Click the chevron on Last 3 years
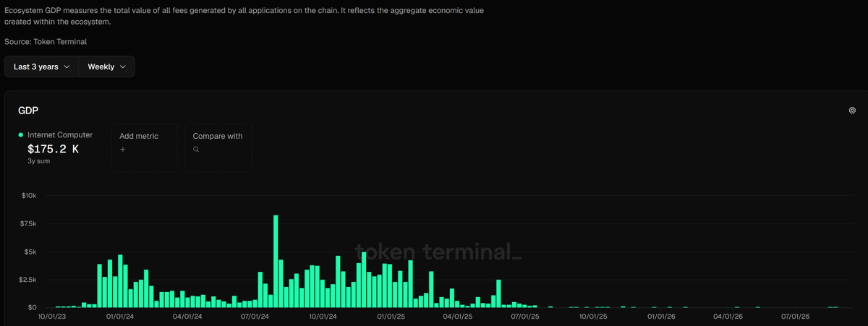Screen dimensions: 868x326 click(x=67, y=67)
